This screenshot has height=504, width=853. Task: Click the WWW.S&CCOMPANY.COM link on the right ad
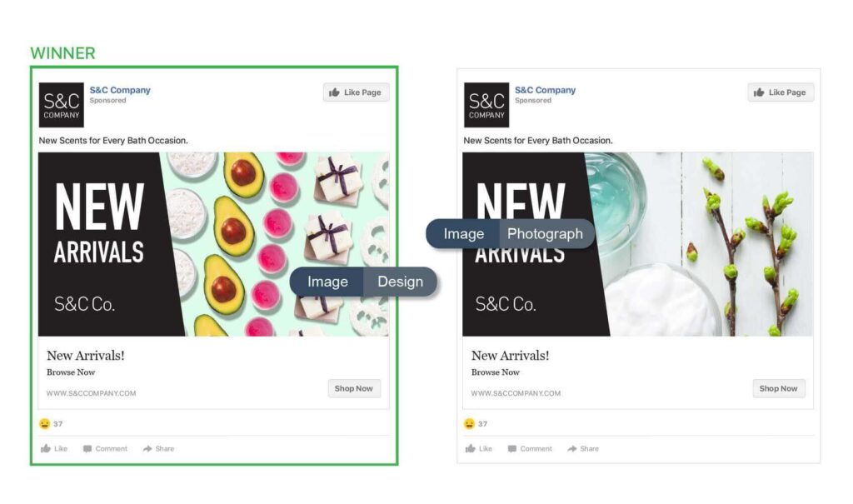pos(516,393)
